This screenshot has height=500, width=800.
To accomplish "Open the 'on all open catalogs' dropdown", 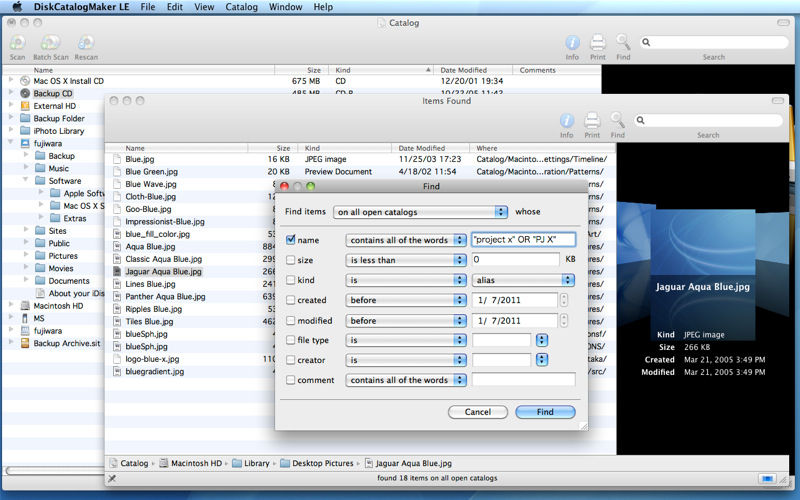I will 420,212.
